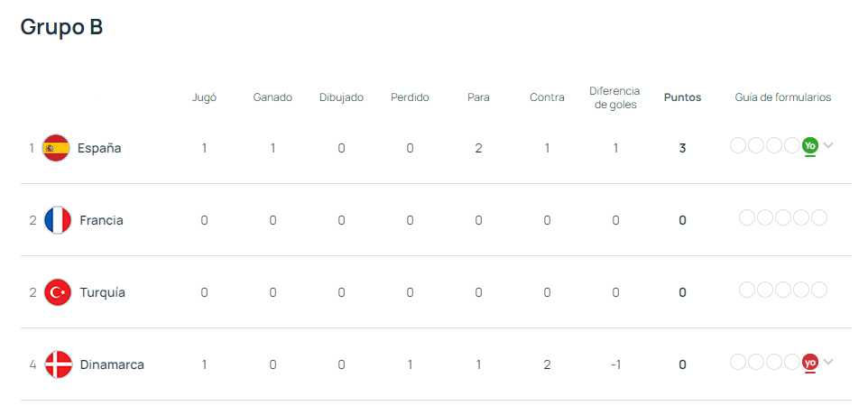Click Turquía's last empty form circle
Image resolution: width=868 pixels, height=415 pixels.
819,290
